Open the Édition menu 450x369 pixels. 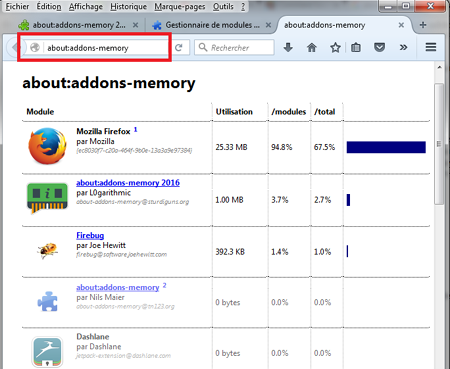point(49,6)
